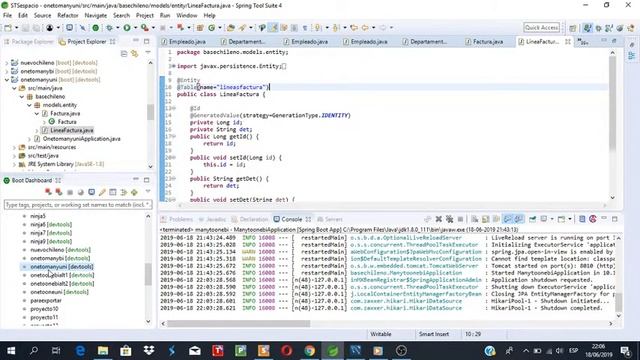Viewport: 640px width, 360px height.
Task: Click the Spring perspective icon at top right
Action: pos(587,28)
